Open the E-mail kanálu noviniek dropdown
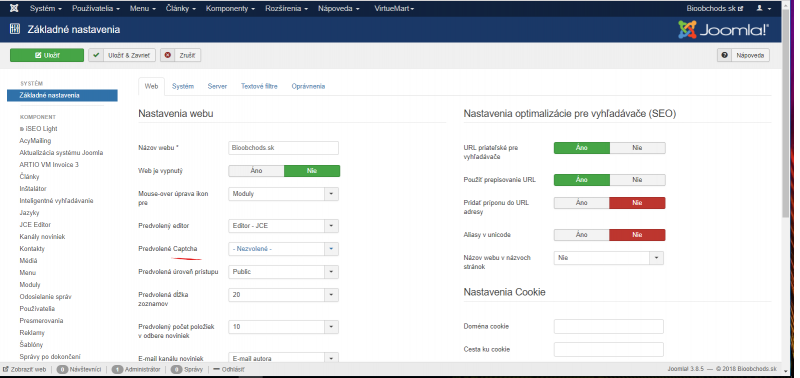 (x=284, y=358)
